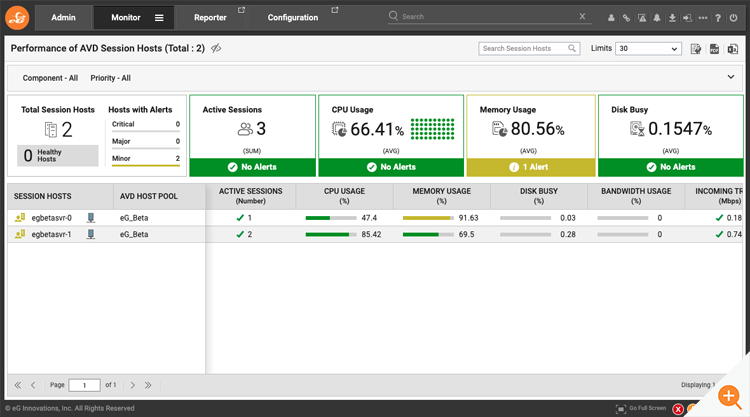Click the Major alerts row showing 0
This screenshot has height=417, width=750.
[146, 142]
